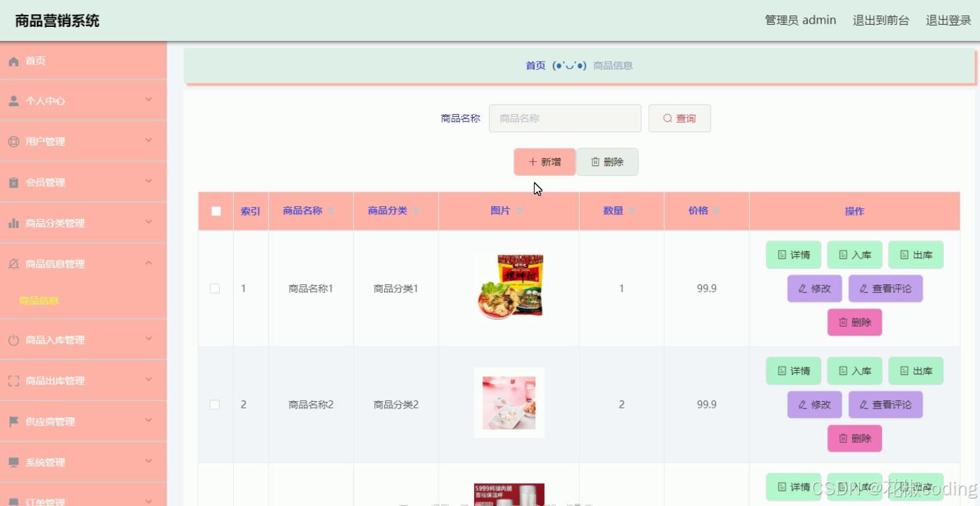Click the product image thumbnail for 商品名称2

(509, 404)
